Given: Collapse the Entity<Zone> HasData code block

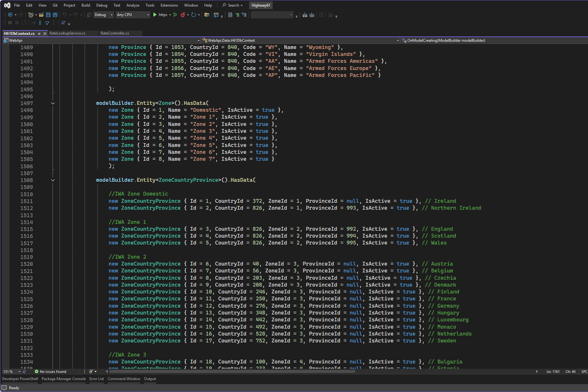Looking at the screenshot, I should (x=53, y=103).
